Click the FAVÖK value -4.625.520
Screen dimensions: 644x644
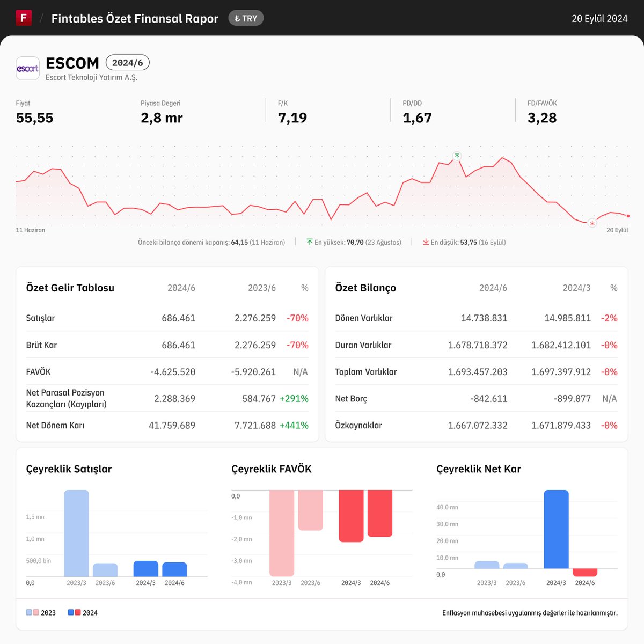tap(173, 372)
